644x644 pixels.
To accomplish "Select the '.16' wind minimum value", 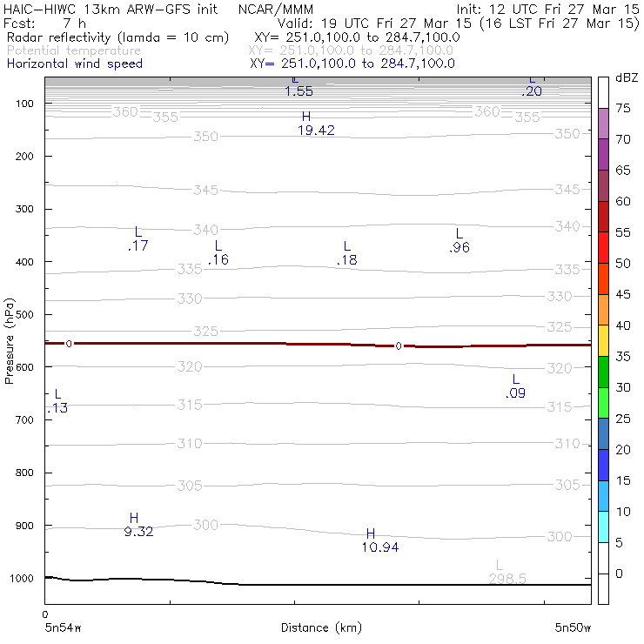I will tap(218, 259).
